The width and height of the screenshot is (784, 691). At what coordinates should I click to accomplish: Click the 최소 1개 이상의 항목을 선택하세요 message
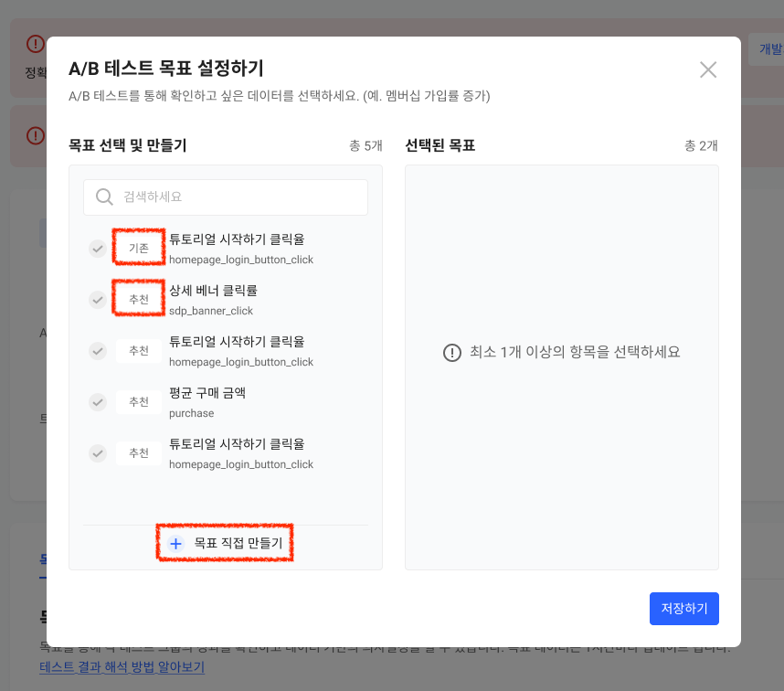pos(575,352)
